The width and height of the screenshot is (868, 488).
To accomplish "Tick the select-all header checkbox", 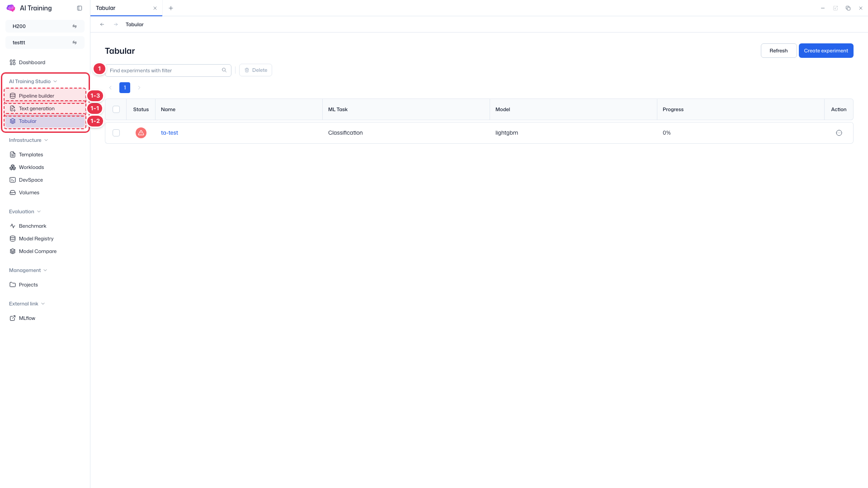I will [x=116, y=109].
